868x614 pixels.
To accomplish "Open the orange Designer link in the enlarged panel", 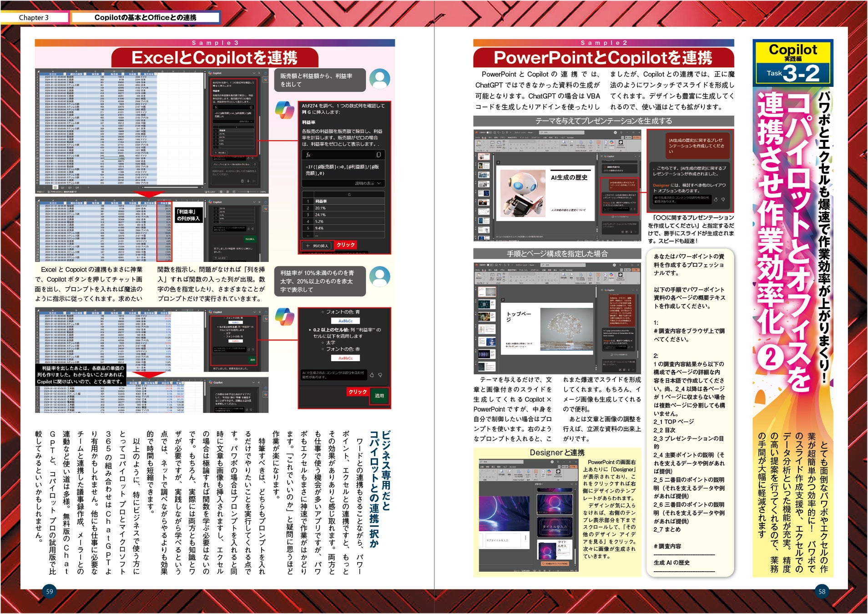I will [x=661, y=185].
